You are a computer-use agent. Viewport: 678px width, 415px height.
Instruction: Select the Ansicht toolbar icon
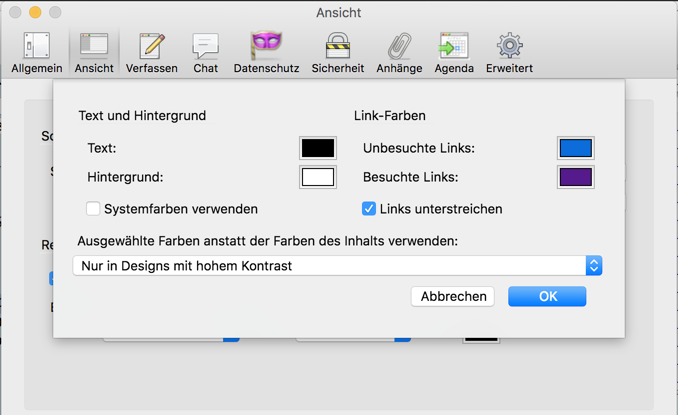(x=94, y=52)
